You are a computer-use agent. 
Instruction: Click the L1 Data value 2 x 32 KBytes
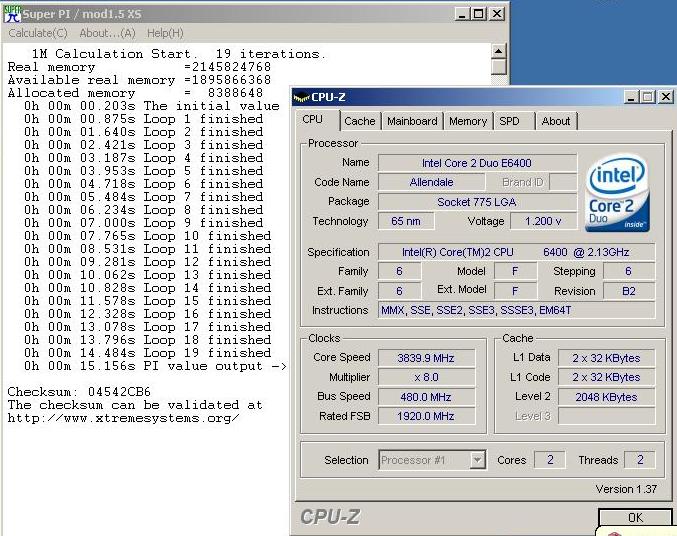(606, 358)
